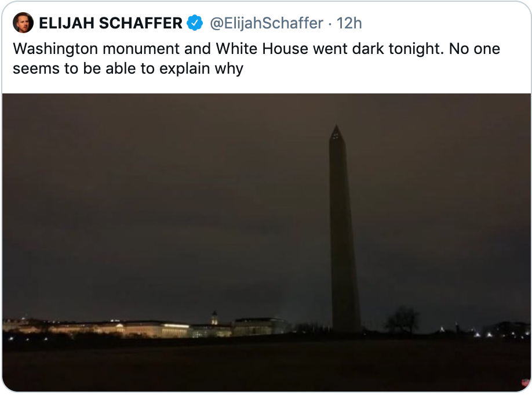Click the red watermark on the photo

pos(526,383)
